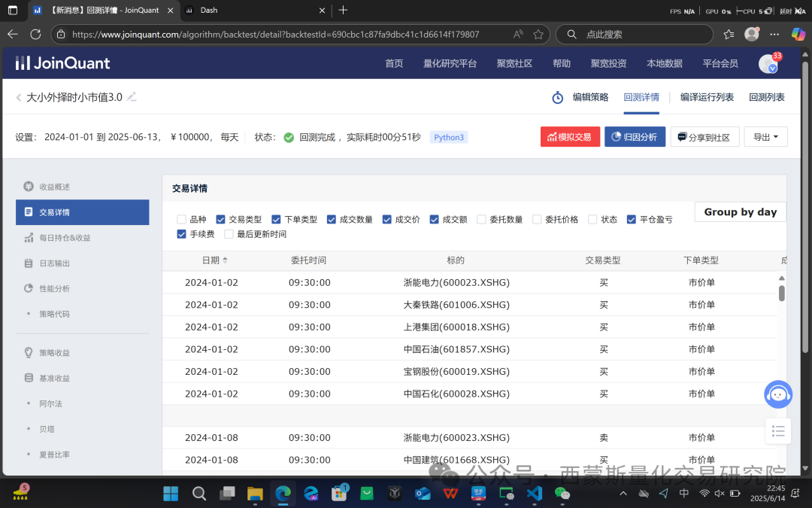Open 编辑策略 link

(x=590, y=97)
